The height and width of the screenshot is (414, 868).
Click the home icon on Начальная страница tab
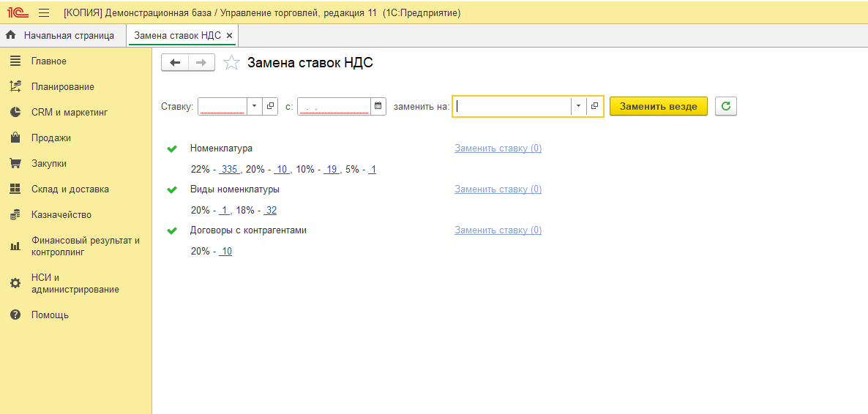(x=10, y=35)
